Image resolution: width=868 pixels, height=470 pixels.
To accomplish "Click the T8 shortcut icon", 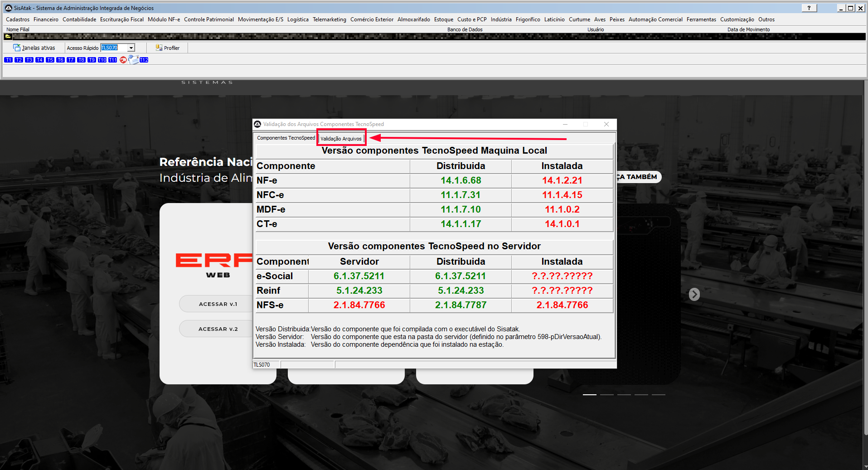I will click(x=81, y=60).
